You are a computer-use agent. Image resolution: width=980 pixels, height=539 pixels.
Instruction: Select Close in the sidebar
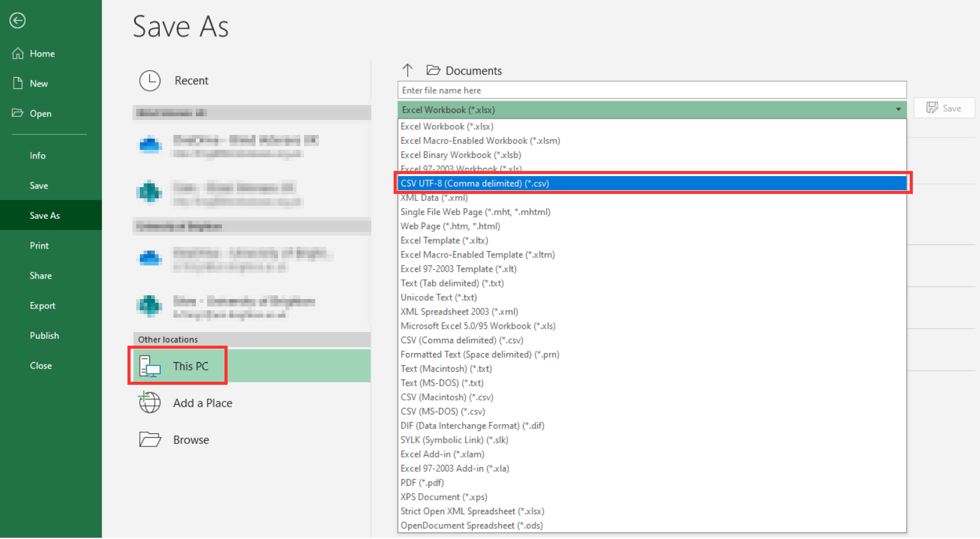coord(40,366)
